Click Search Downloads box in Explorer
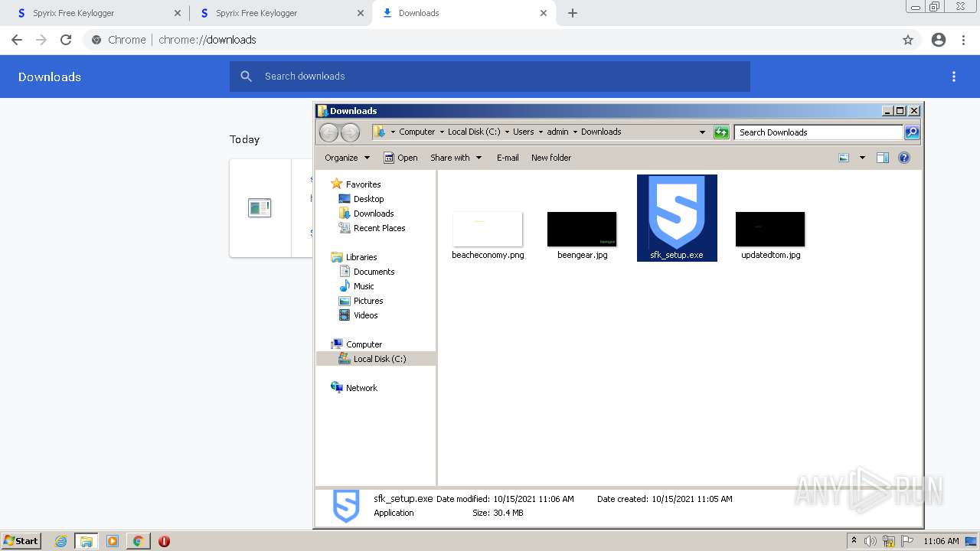This screenshot has height=551, width=980. tap(818, 132)
